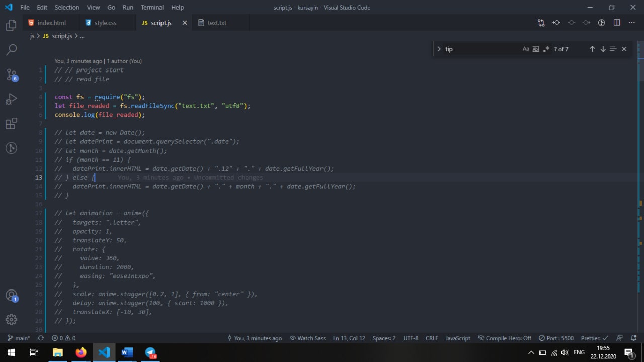Switch to the style.css tab
Viewport: 644px width, 362px height.
pos(108,23)
